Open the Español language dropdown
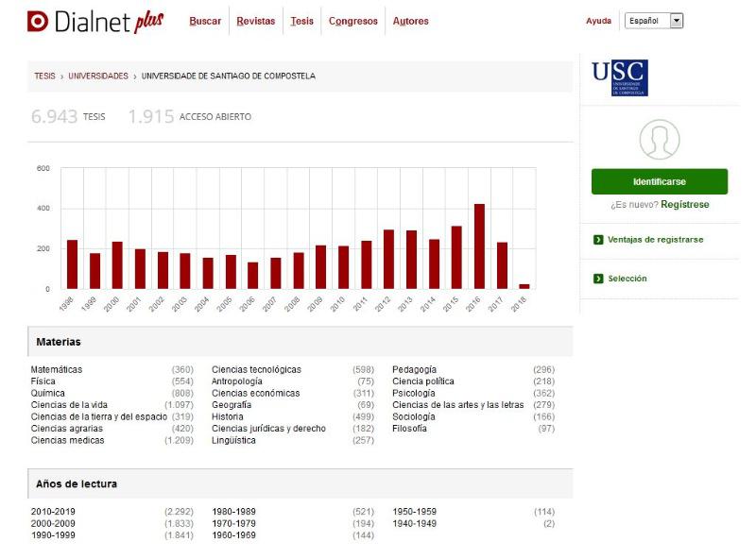Screen dimensions: 756x559 [x=654, y=21]
